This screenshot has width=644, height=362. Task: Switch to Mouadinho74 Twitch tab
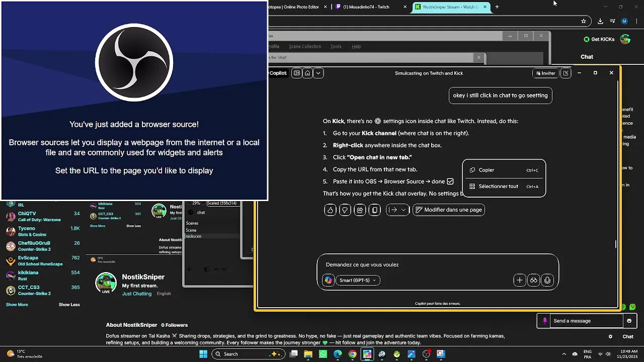[x=371, y=7]
